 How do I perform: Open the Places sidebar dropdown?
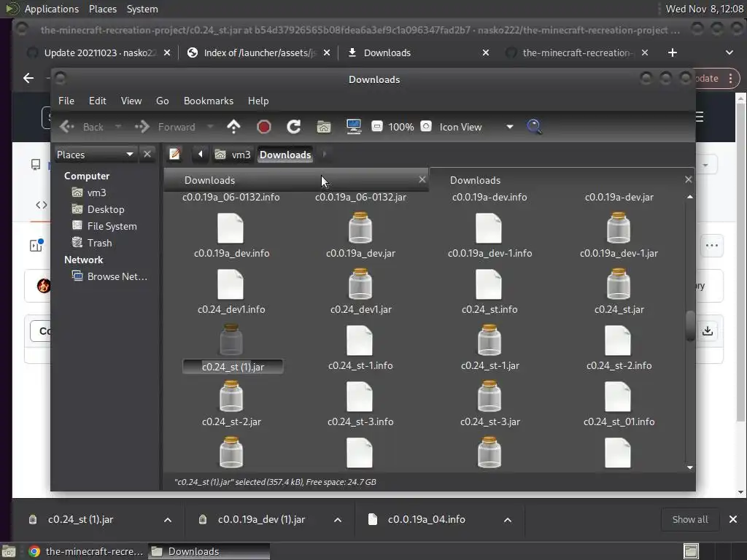[x=96, y=155]
